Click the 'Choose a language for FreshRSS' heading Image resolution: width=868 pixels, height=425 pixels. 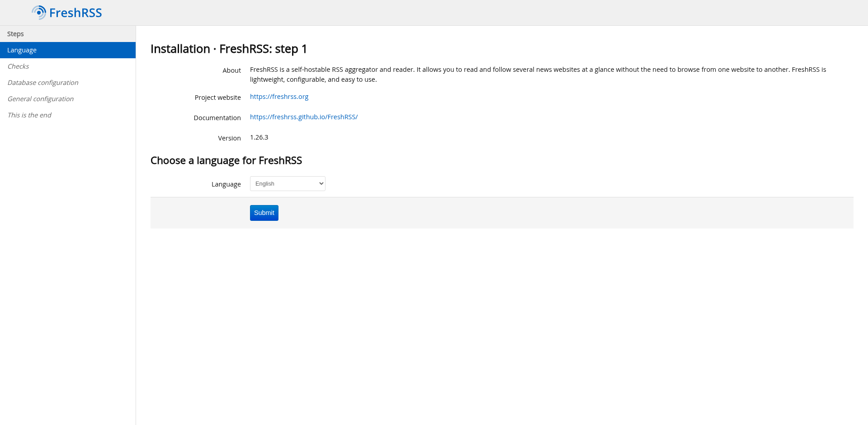click(226, 160)
